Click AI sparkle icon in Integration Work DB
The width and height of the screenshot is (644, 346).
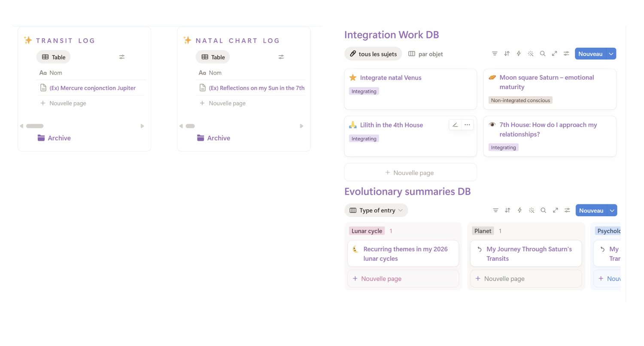pyautogui.click(x=531, y=54)
